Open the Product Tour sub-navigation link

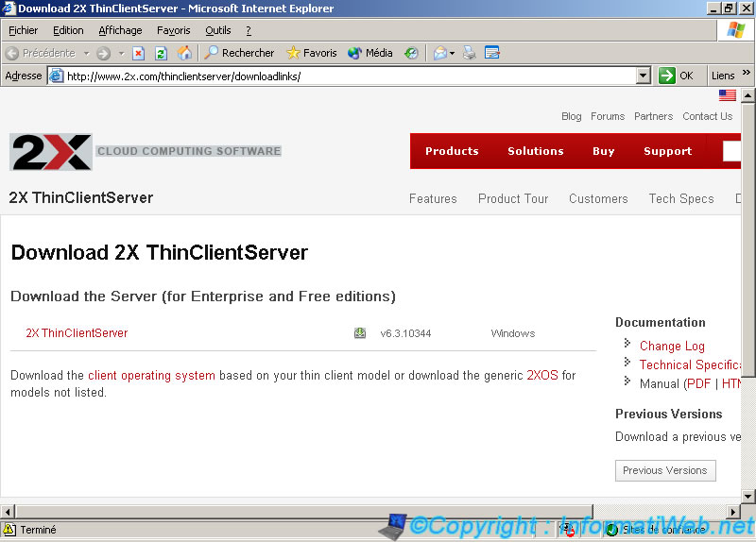pyautogui.click(x=513, y=199)
